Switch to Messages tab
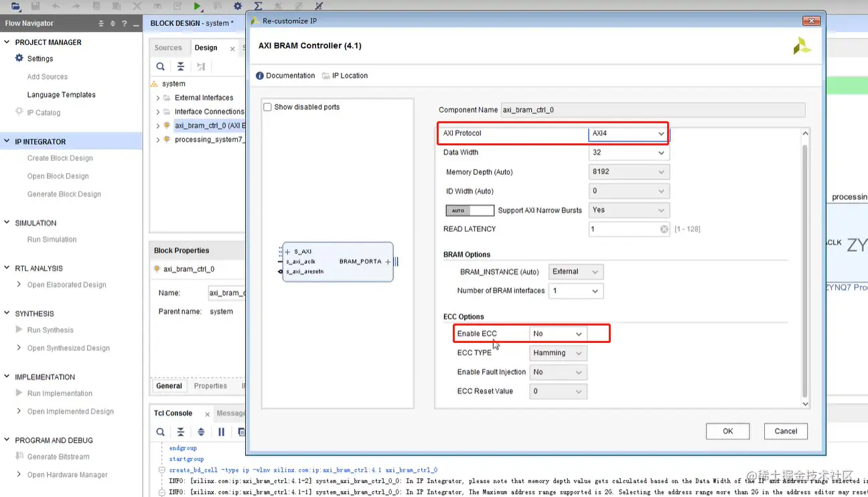Screen dimensions: 868x497 point(231,413)
